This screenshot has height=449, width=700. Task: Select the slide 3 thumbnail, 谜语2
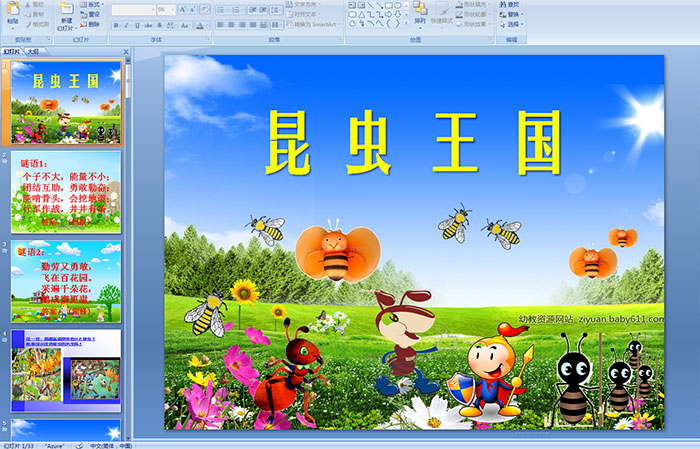[66, 281]
